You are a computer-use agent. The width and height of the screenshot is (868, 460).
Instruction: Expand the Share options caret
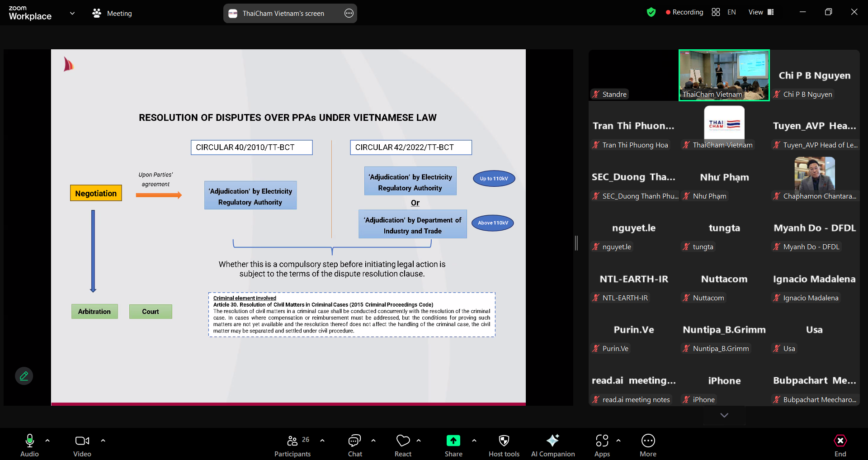point(474,440)
